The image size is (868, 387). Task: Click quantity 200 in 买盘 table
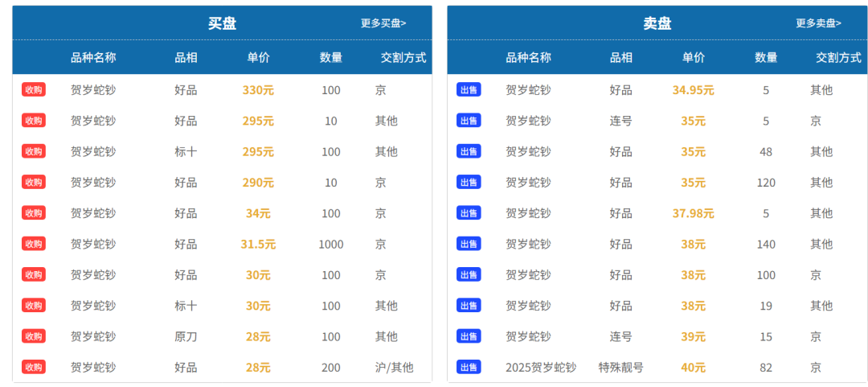(331, 367)
